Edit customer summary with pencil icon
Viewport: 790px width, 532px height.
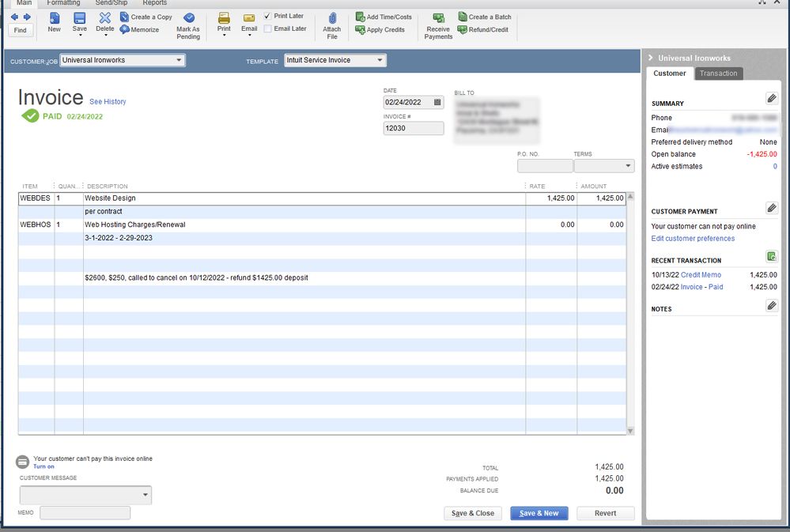772,98
